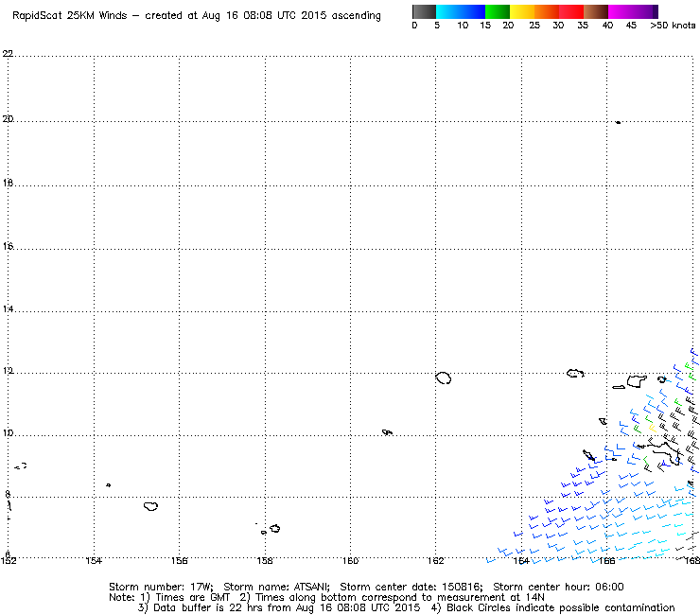The width and height of the screenshot is (700, 615).
Task: Click the dark purple legend segment at far right
Action: pos(656,11)
